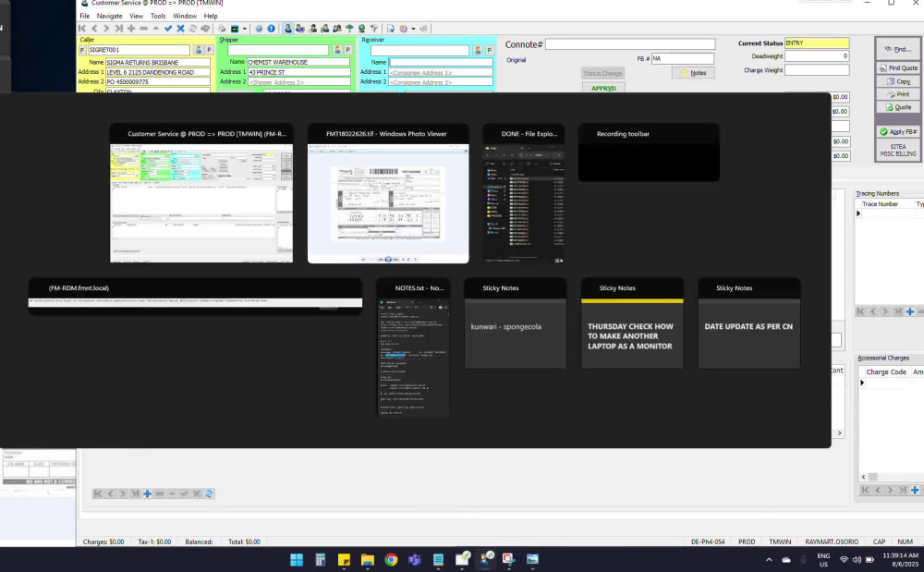
Task: Click the FB # field containing NA
Action: [683, 58]
